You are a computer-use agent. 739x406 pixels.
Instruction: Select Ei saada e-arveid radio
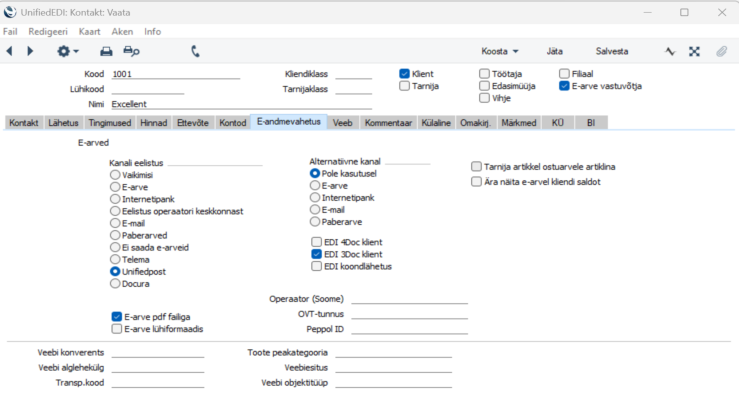[x=115, y=247]
